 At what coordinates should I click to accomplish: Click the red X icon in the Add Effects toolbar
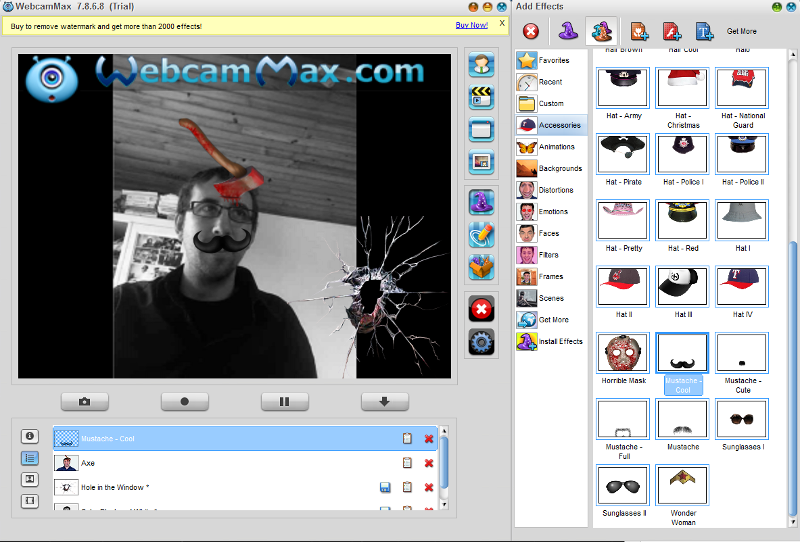531,32
